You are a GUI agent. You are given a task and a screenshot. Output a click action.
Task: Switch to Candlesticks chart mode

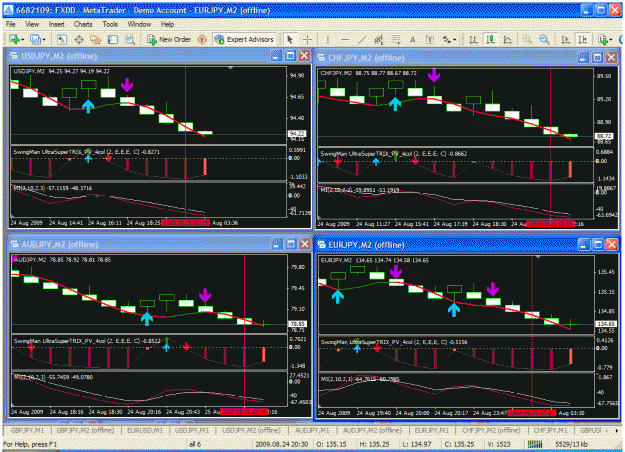click(490, 39)
